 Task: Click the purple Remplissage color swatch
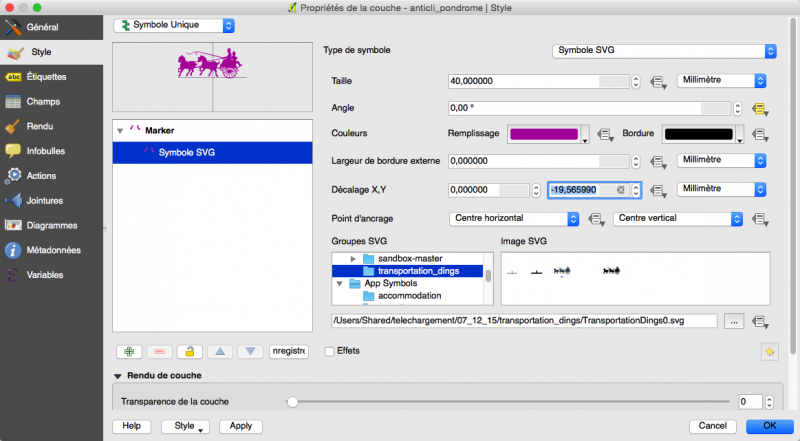point(544,134)
